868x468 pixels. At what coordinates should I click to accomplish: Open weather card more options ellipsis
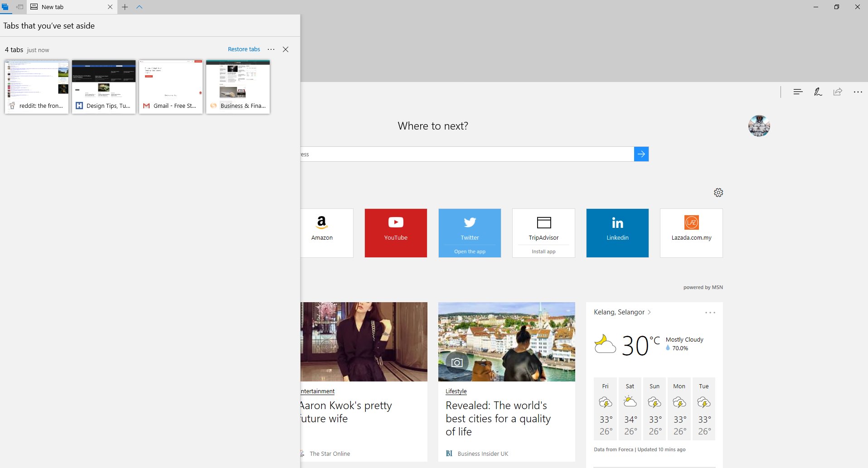710,313
